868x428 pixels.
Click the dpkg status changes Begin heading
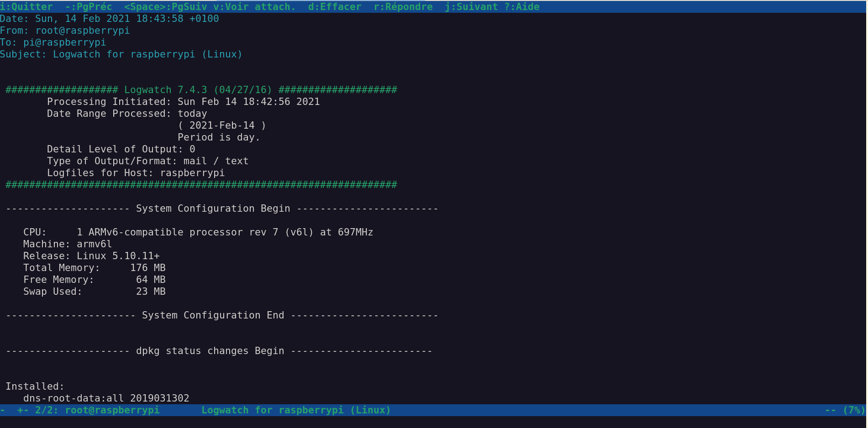click(210, 351)
